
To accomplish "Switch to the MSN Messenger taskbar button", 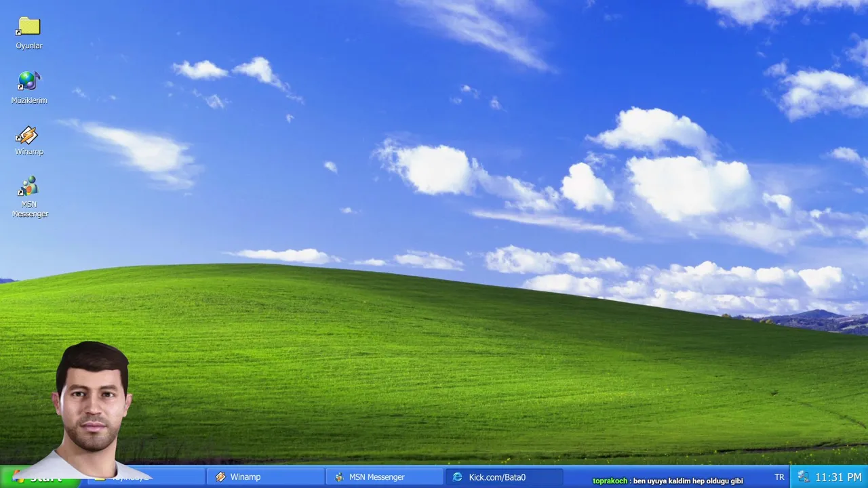I will click(384, 477).
